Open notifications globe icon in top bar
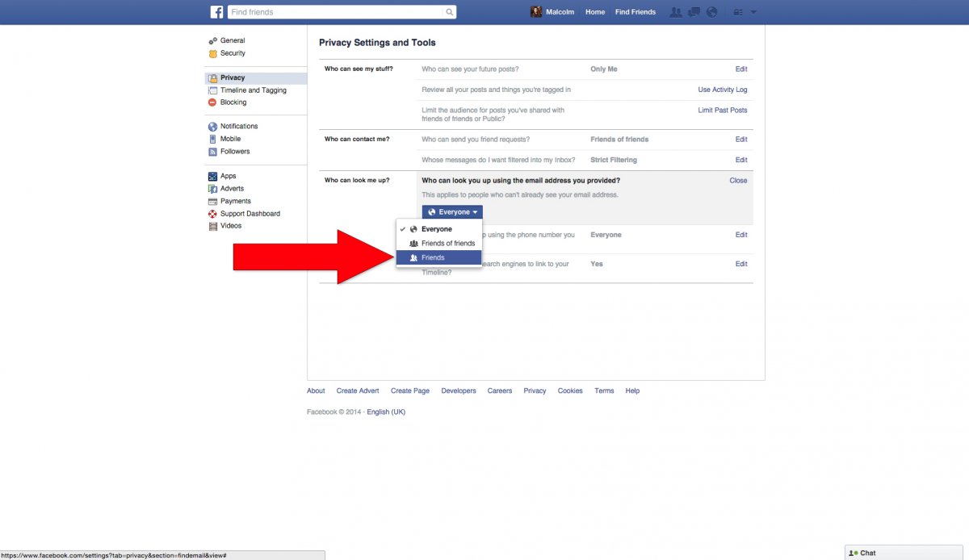Viewport: 969px width, 560px height. pyautogui.click(x=711, y=12)
